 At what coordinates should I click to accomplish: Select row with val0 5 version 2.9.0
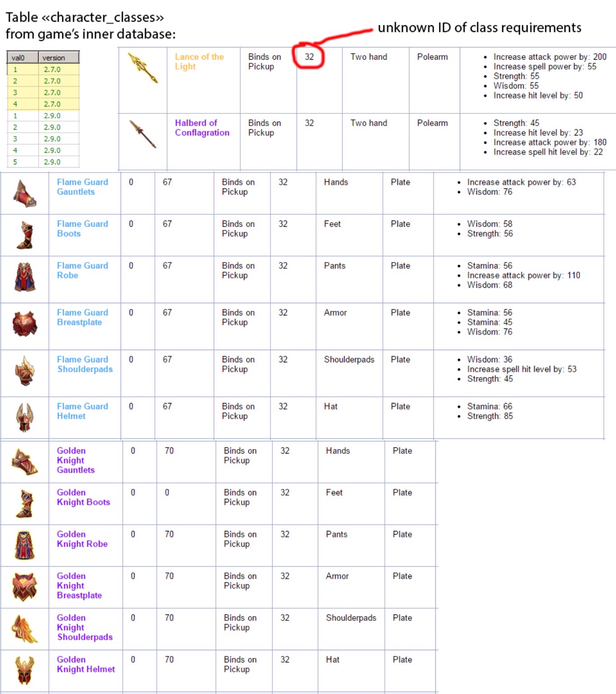click(x=43, y=162)
